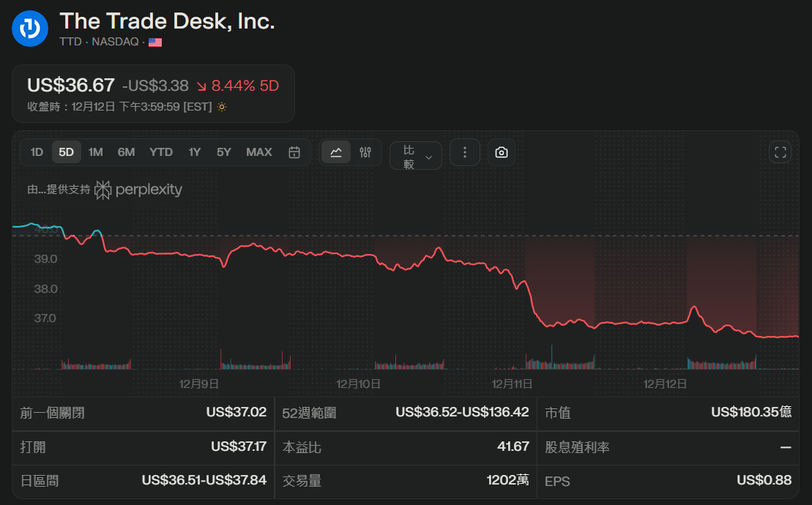Click 52-week range US$36.52-US$136.42
The width and height of the screenshot is (812, 505).
462,412
